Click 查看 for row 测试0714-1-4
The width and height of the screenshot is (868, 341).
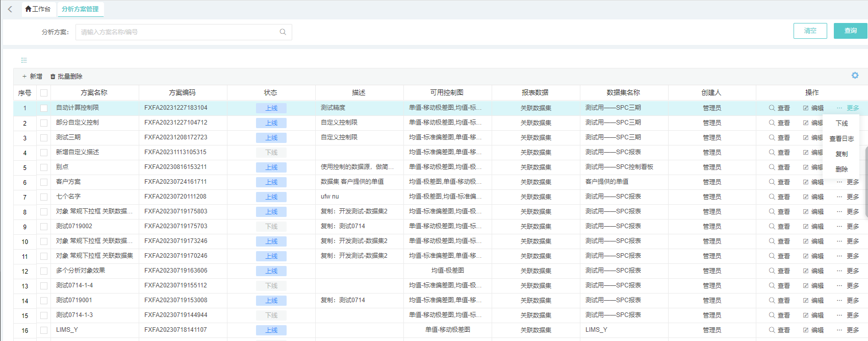[x=779, y=286]
